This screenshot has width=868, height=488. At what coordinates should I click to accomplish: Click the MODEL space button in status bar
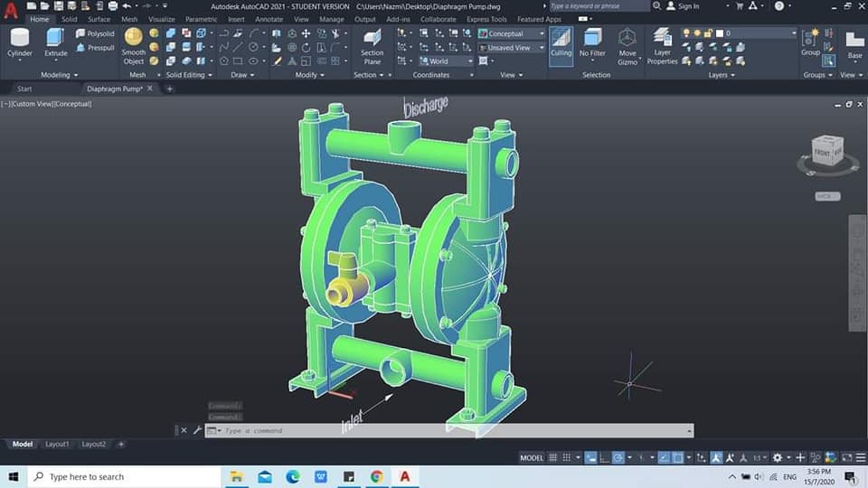532,457
